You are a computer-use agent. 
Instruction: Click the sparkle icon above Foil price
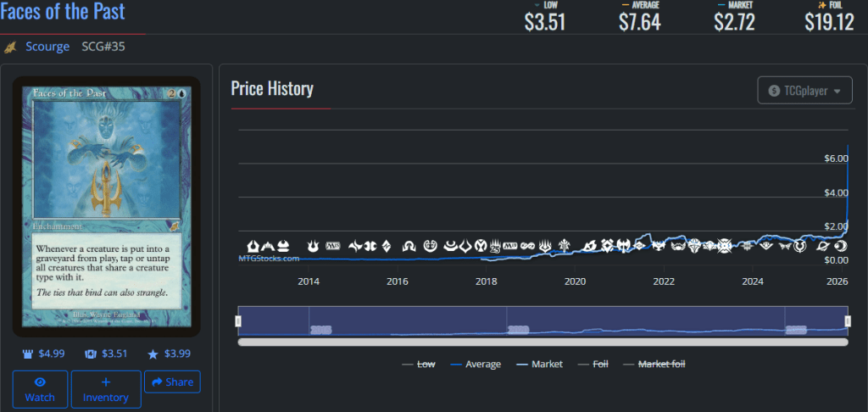(x=811, y=5)
